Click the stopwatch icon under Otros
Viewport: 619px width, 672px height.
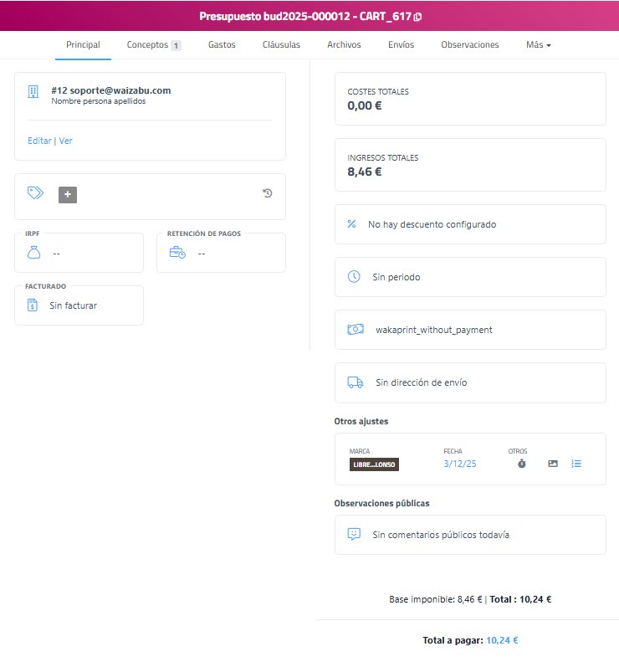point(522,464)
